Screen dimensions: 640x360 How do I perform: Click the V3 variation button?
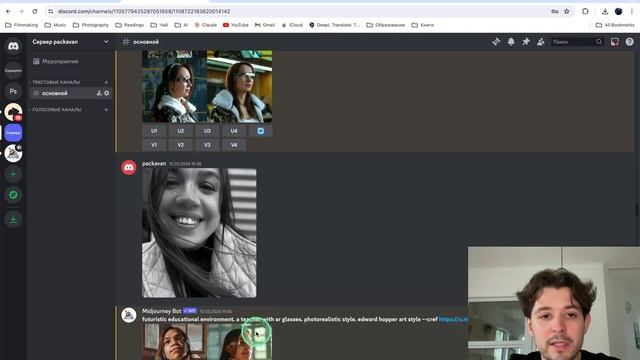click(x=207, y=145)
